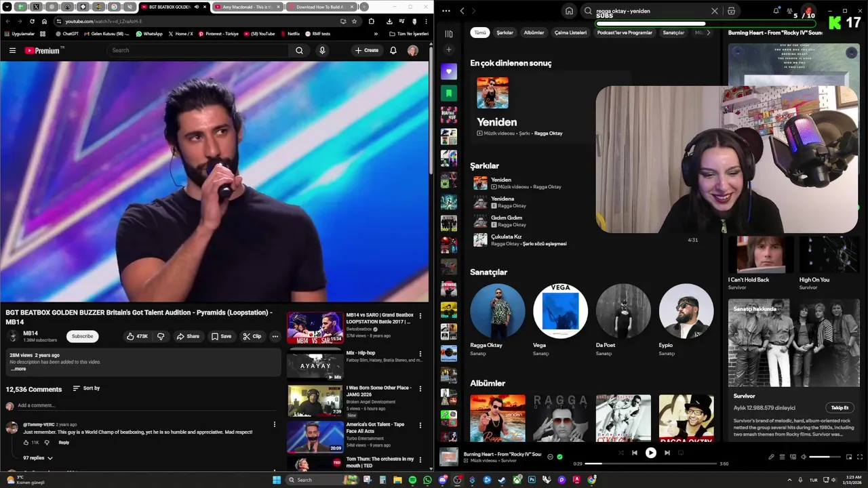The height and width of the screenshot is (488, 868).
Task: Expand video description with ...more
Action: click(x=18, y=369)
